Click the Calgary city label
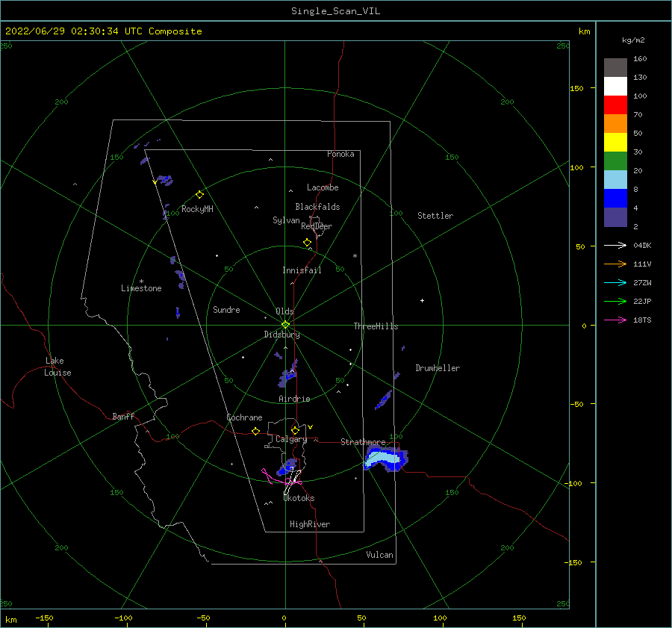The image size is (672, 628). tap(291, 439)
